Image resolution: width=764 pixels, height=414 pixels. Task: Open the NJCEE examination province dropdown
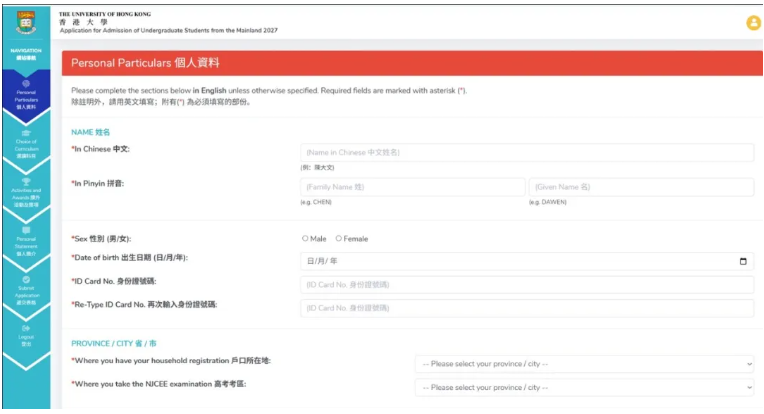(585, 388)
